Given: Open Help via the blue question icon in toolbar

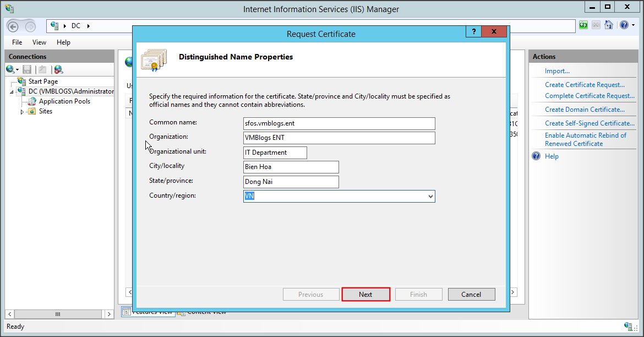Looking at the screenshot, I should (x=624, y=25).
